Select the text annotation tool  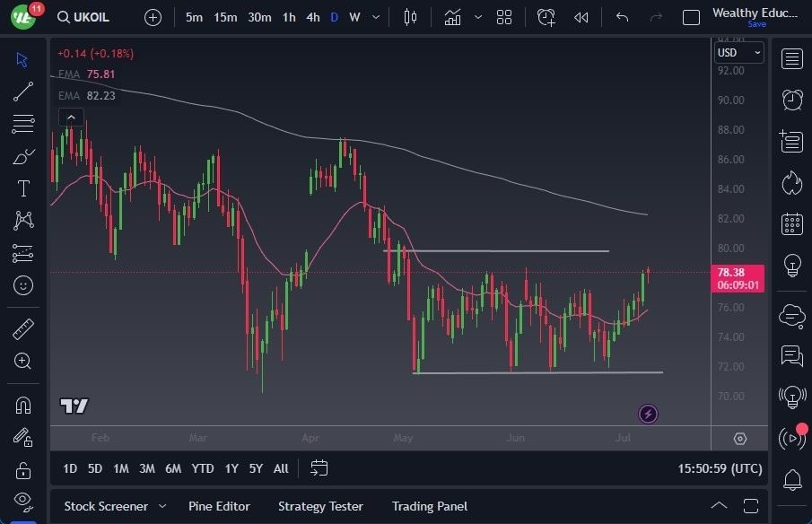coord(23,188)
